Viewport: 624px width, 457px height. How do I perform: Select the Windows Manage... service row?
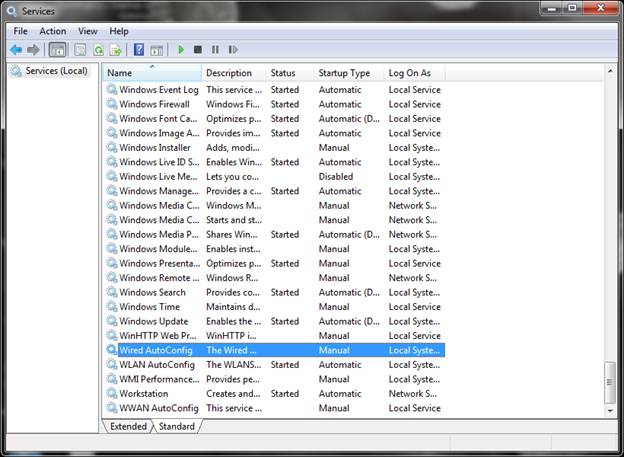tap(275, 191)
